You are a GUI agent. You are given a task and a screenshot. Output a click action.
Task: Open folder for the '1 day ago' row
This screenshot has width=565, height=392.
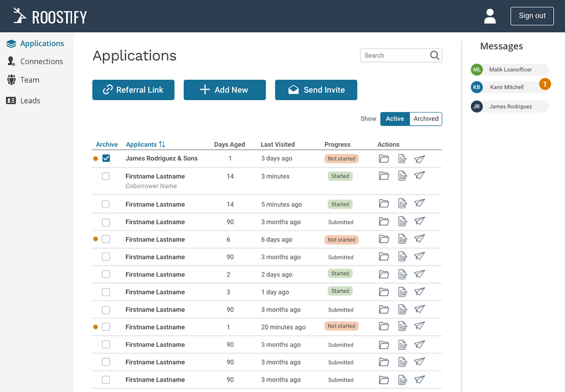tap(384, 292)
